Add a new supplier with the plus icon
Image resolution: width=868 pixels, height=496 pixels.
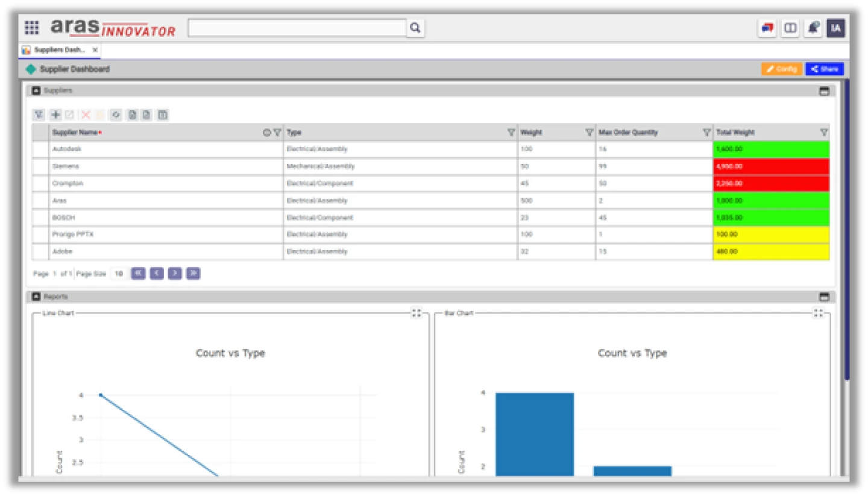tap(55, 115)
